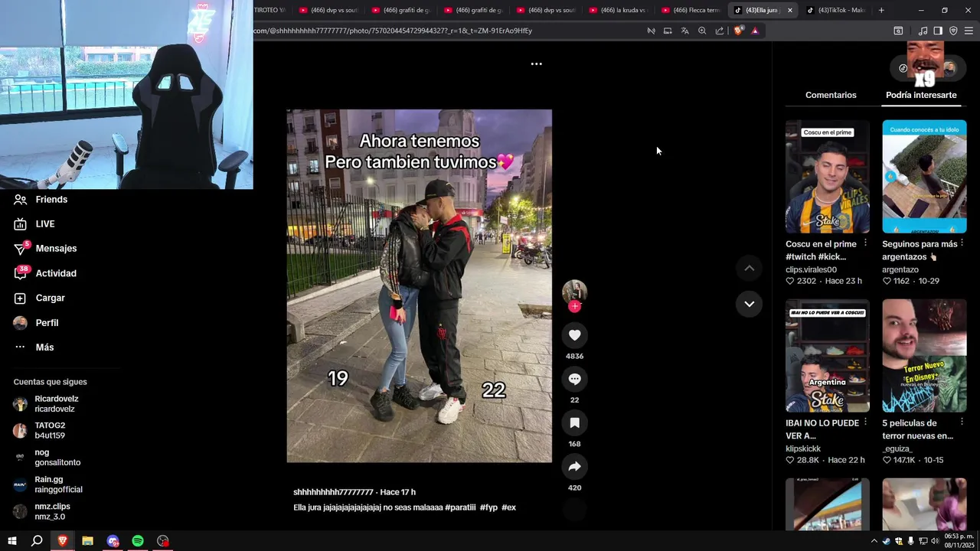Open the three-dot options above photo

(537, 64)
